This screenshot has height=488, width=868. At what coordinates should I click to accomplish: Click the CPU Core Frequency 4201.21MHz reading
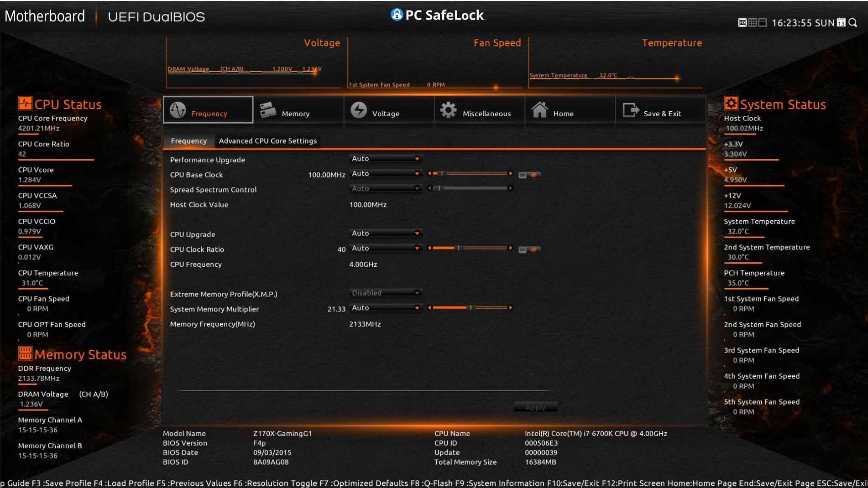[x=39, y=128]
